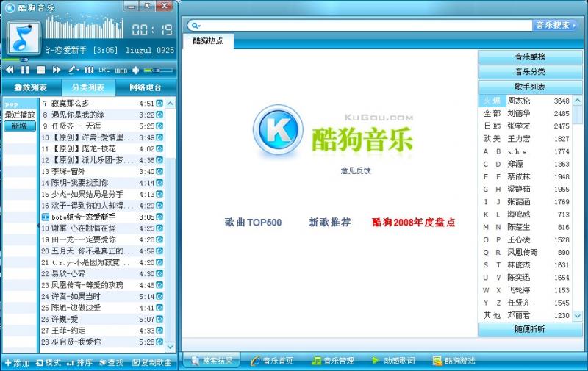Click the 查找 search songs button
This screenshot has width=588, height=371.
111,362
